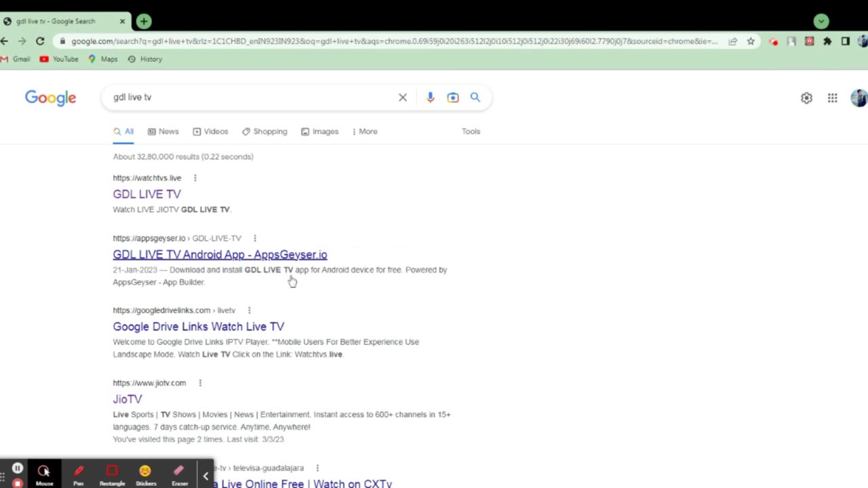Reload the page with the refresh icon
Viewport: 868px width, 488px height.
point(40,41)
